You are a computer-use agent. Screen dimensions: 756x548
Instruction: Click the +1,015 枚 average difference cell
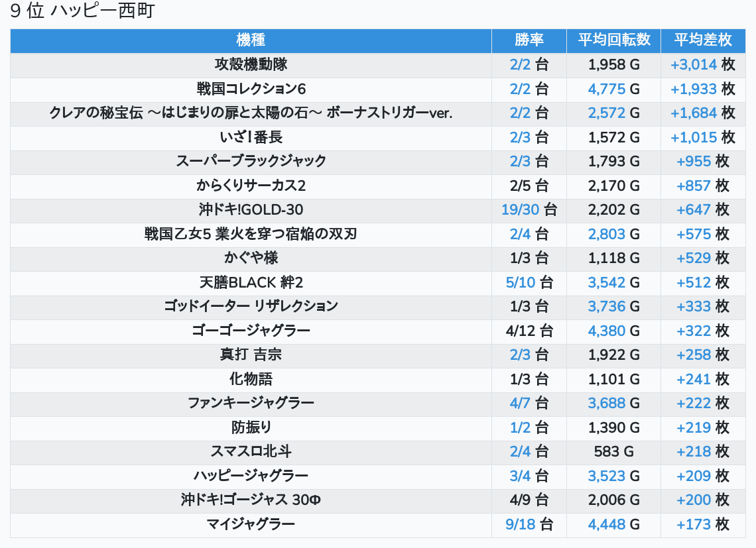703,137
